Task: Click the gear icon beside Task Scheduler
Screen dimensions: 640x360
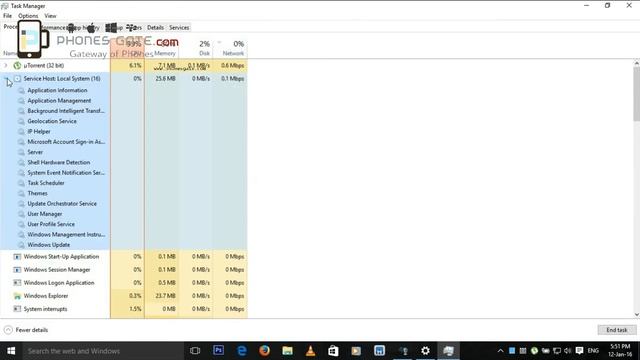Action: point(21,183)
